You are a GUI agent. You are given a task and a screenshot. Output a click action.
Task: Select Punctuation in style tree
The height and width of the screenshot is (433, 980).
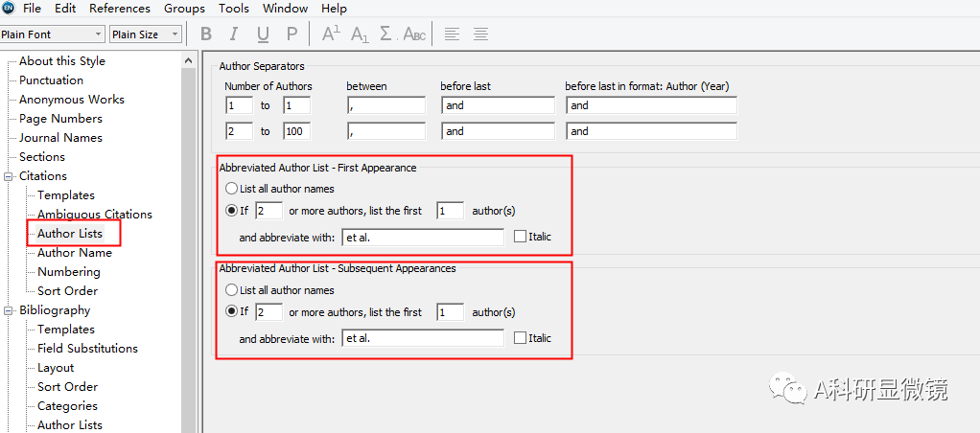coord(51,80)
